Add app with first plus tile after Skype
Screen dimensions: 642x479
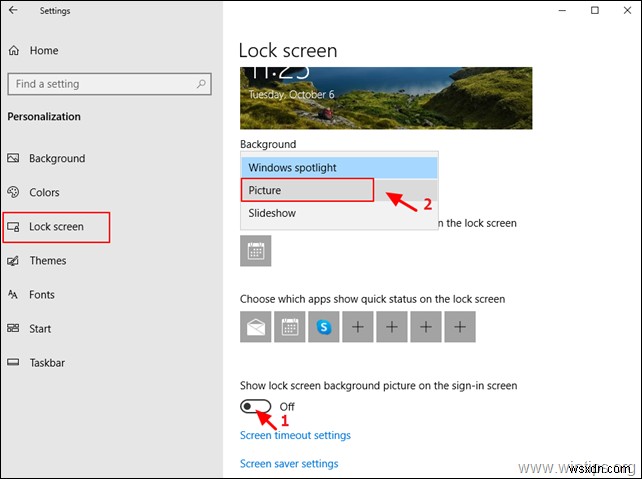358,327
